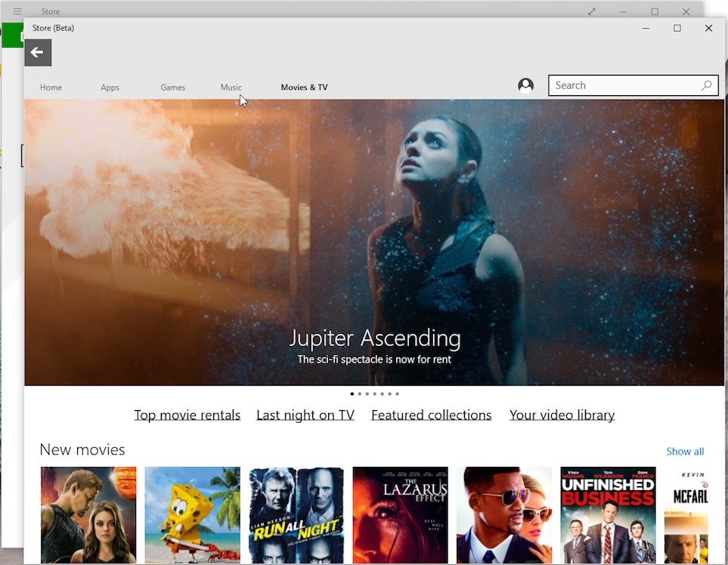728x565 pixels.
Task: Go to the Games tab
Action: point(172,88)
